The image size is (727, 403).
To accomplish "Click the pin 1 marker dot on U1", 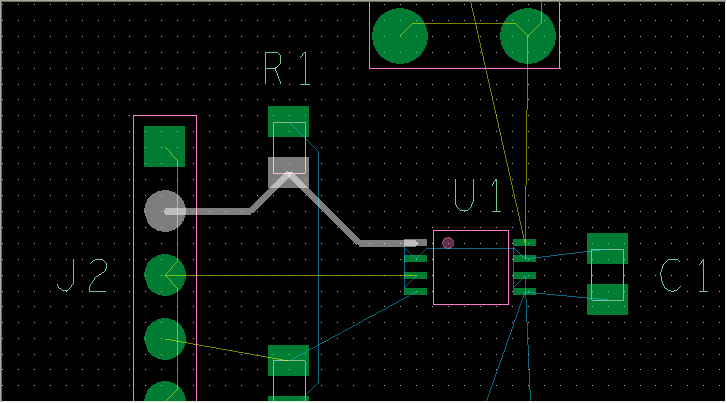I will 448,242.
